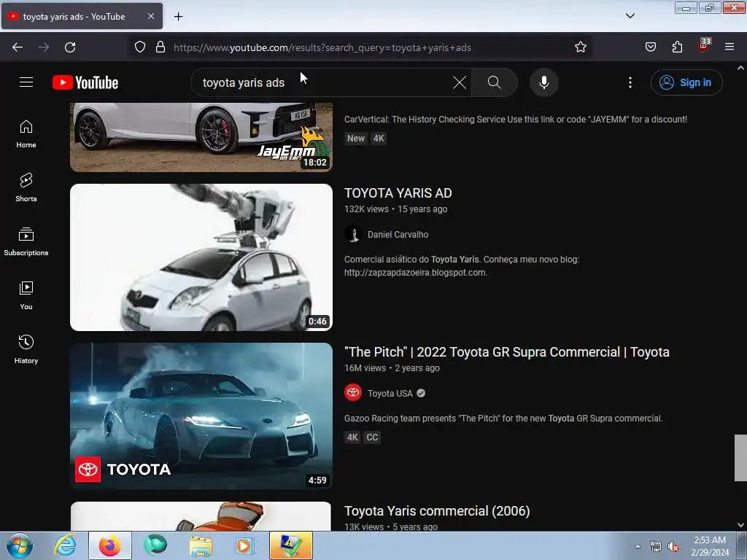Click the taskbar clock showing 2:53 AM
The image size is (747, 560).
(x=710, y=545)
